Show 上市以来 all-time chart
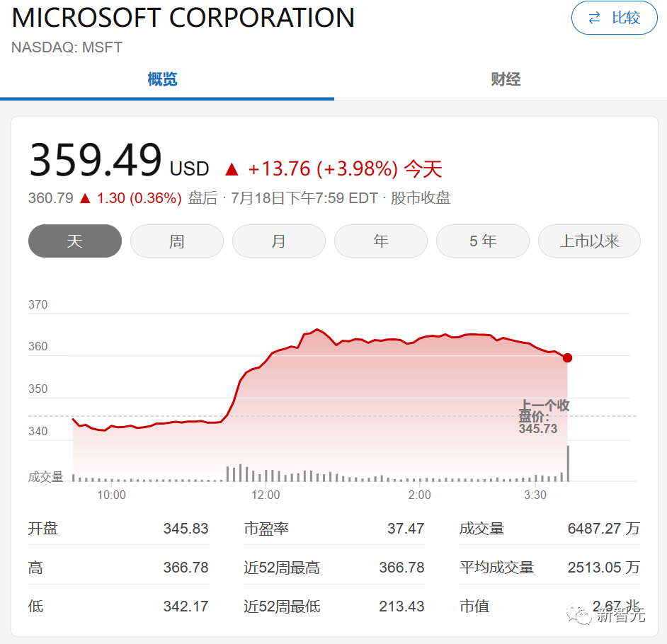Viewport: 667px width, 644px height. pyautogui.click(x=589, y=241)
